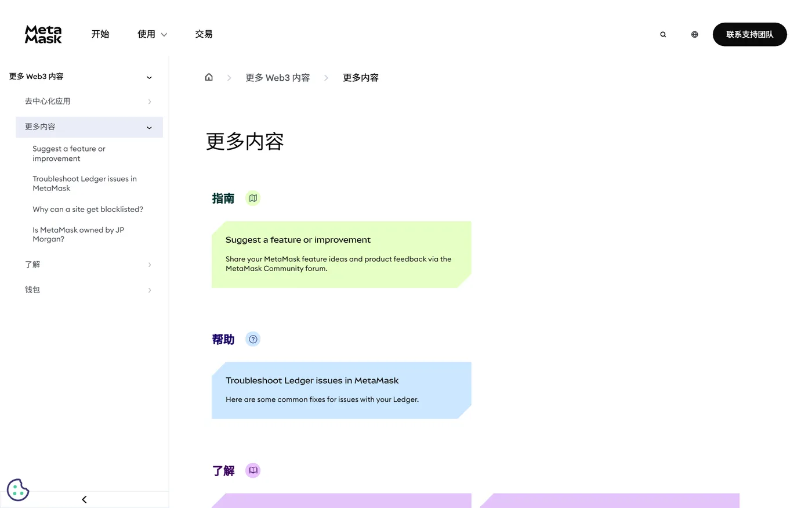This screenshot has width=812, height=508.
Task: Click the 了解 section heading
Action: tap(223, 470)
